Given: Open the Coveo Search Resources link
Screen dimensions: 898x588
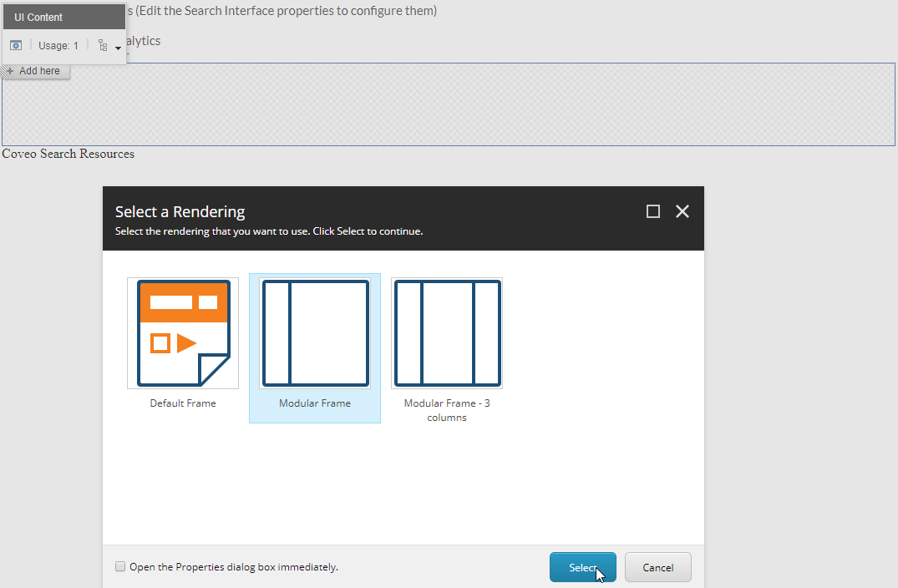Looking at the screenshot, I should [68, 154].
